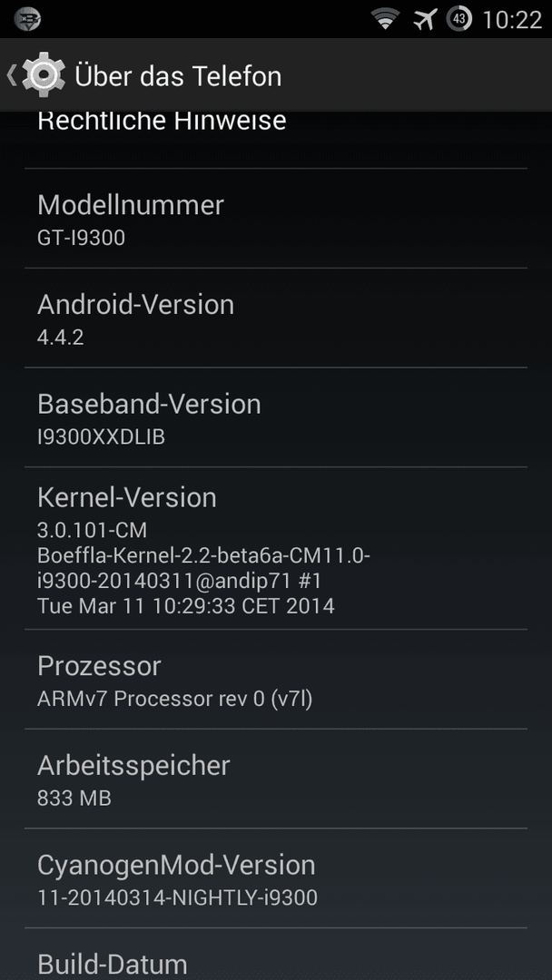Tap the 4.4.2 version number text
This screenshot has width=552, height=980.
tap(61, 338)
